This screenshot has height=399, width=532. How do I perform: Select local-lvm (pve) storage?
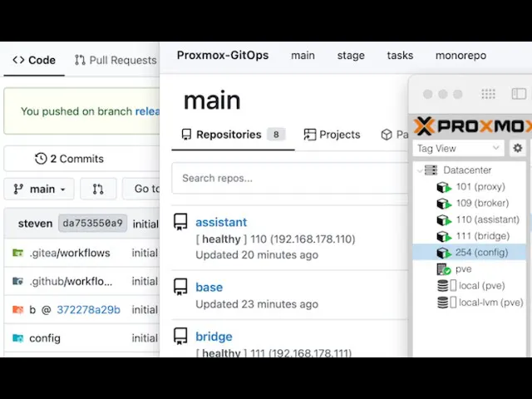[x=480, y=303]
